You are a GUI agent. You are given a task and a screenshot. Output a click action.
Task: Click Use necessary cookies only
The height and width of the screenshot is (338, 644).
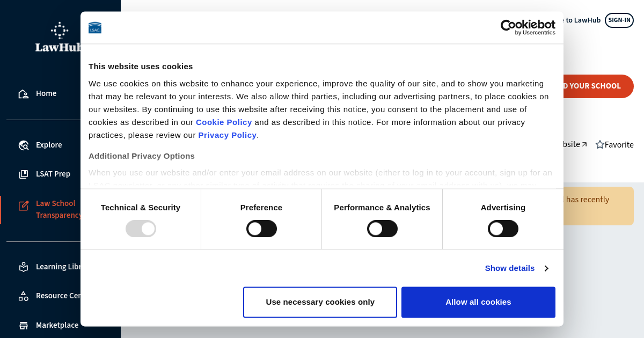320,302
